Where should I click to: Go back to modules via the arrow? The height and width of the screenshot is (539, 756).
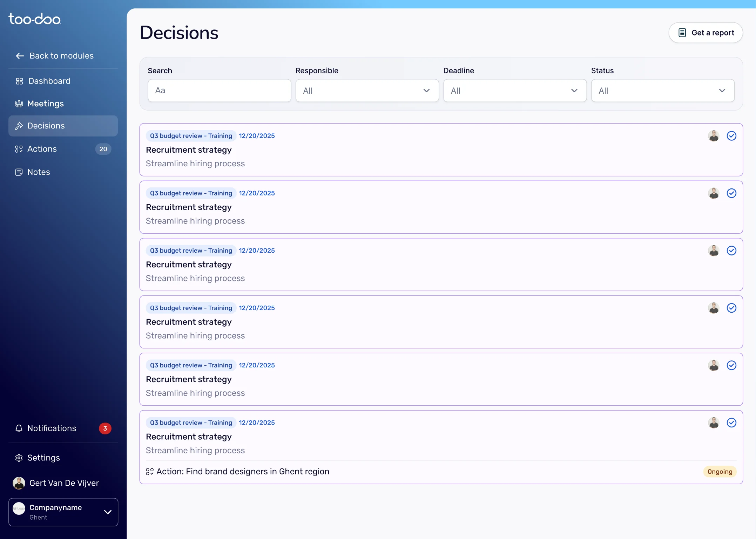pyautogui.click(x=20, y=56)
